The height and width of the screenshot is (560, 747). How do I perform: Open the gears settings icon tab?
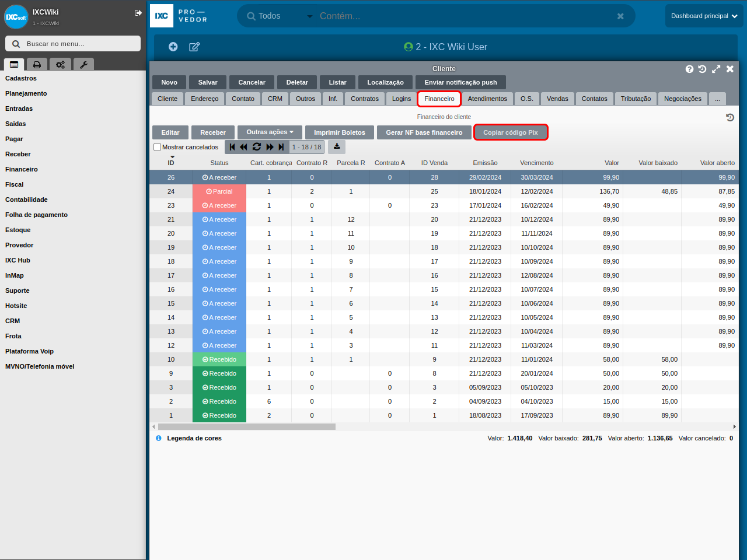[60, 65]
